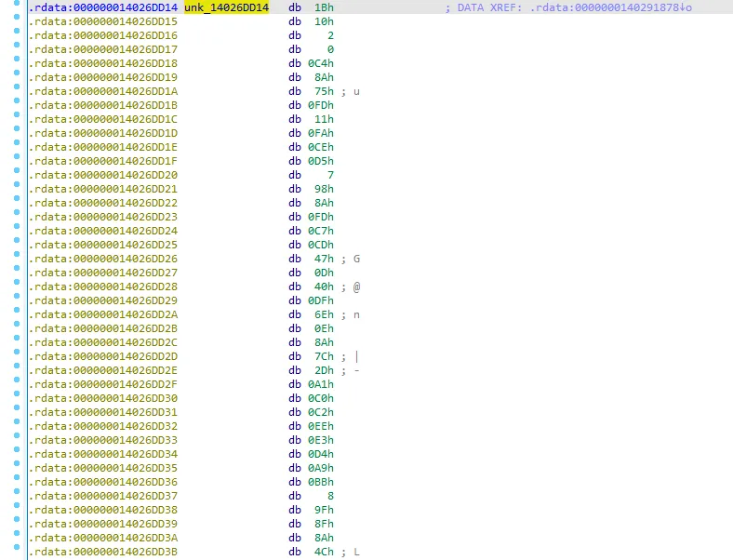Select the 75h value at 14026DD1A
The width and height of the screenshot is (733, 560).
325,91
